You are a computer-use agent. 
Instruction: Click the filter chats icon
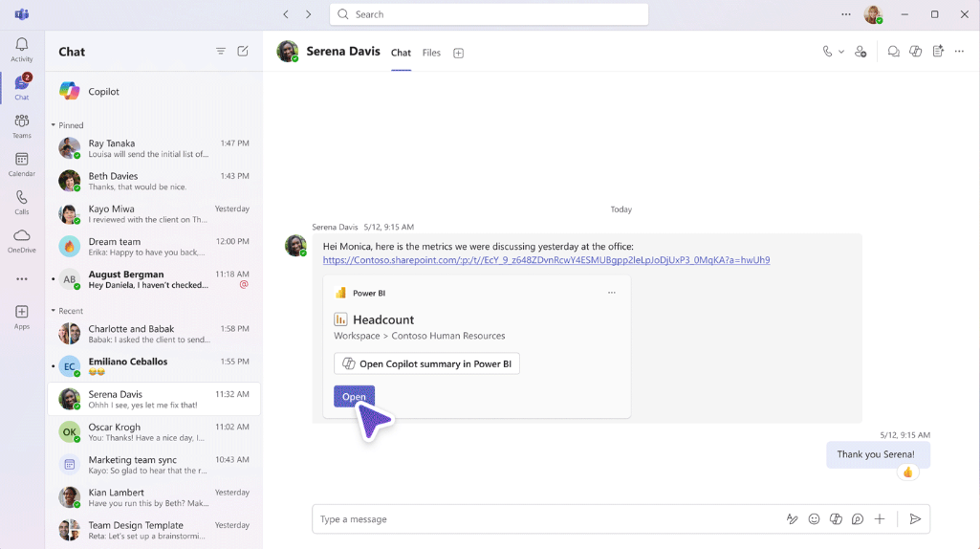click(x=221, y=52)
